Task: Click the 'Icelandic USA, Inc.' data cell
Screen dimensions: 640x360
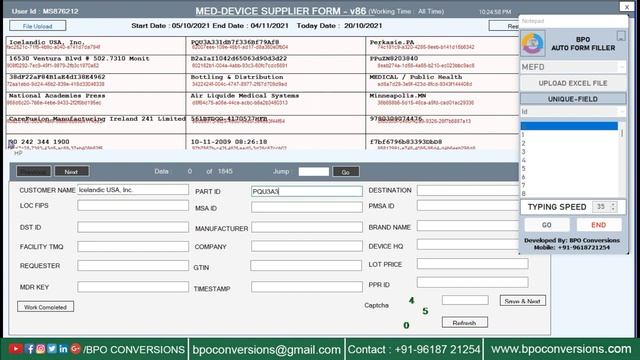Action: click(x=96, y=46)
